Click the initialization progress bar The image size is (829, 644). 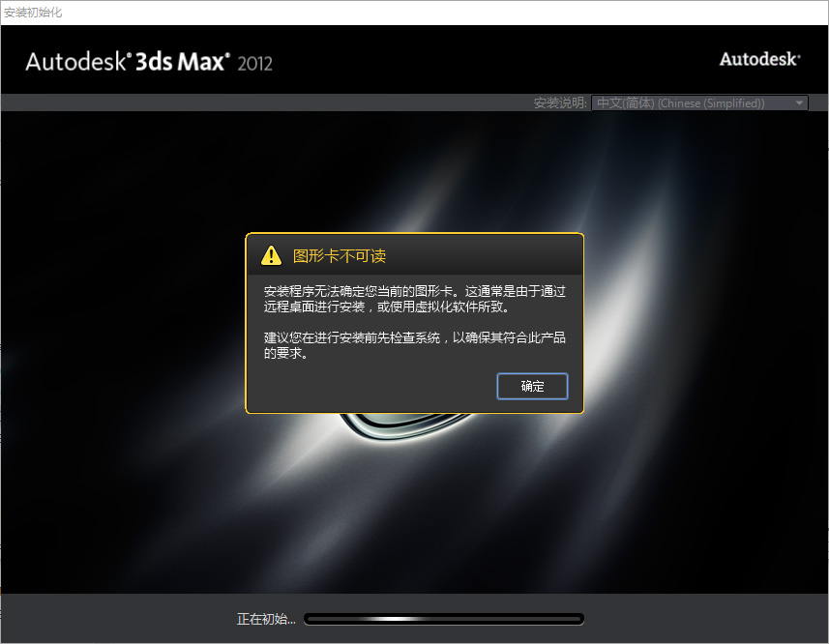[443, 618]
